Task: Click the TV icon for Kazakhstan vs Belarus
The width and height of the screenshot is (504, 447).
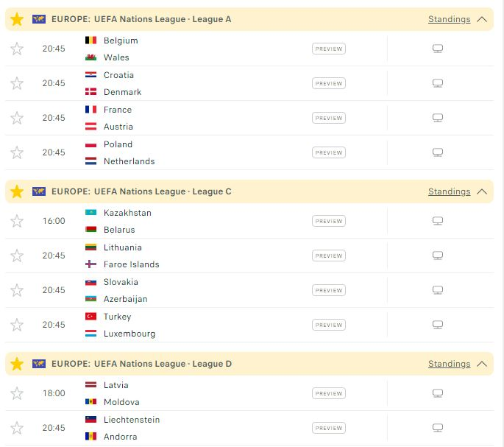Action: point(438,221)
